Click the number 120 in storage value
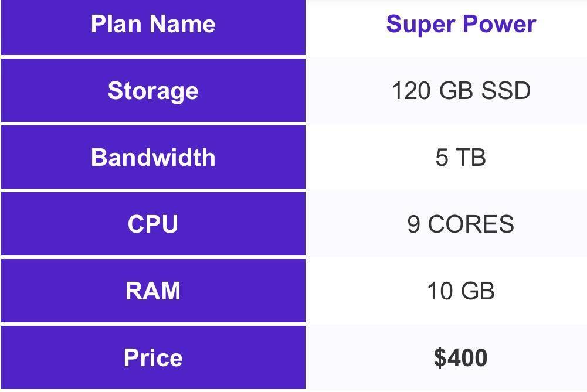The width and height of the screenshot is (587, 392). click(411, 90)
